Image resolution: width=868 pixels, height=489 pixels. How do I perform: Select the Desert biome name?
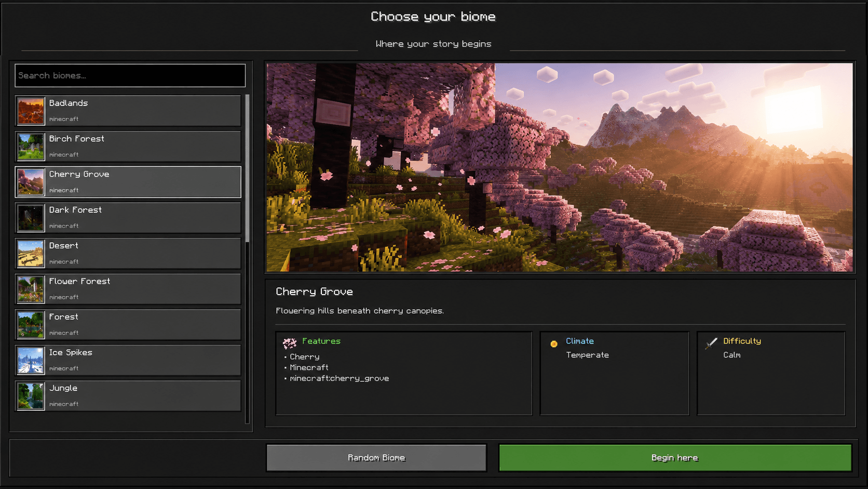tap(63, 245)
